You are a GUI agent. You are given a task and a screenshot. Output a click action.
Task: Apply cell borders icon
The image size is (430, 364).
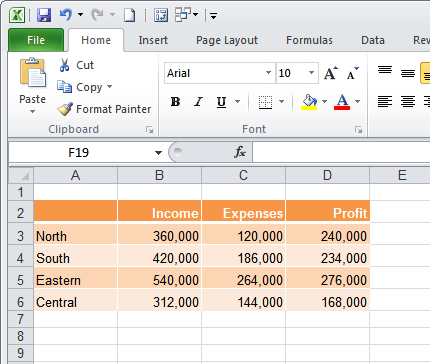coord(265,102)
